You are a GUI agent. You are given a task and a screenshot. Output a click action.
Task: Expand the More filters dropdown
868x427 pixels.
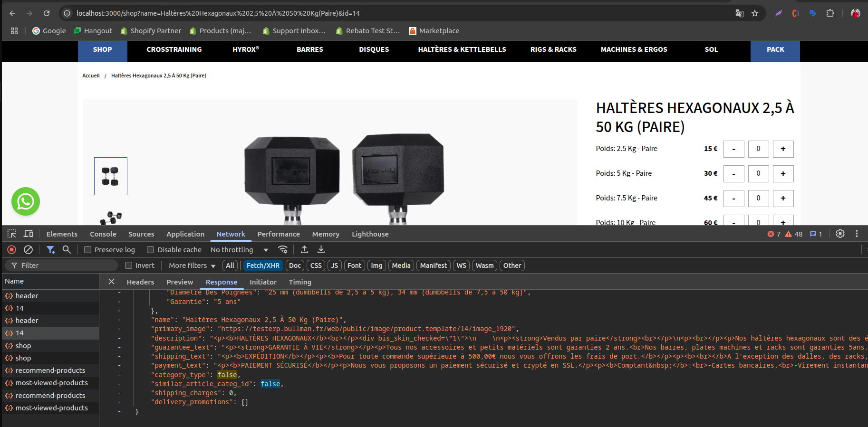pyautogui.click(x=192, y=266)
